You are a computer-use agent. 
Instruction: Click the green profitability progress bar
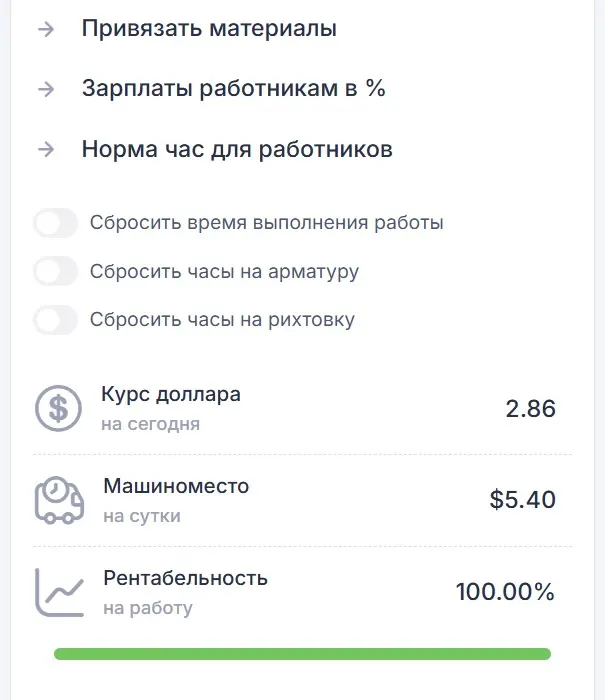[x=302, y=654]
